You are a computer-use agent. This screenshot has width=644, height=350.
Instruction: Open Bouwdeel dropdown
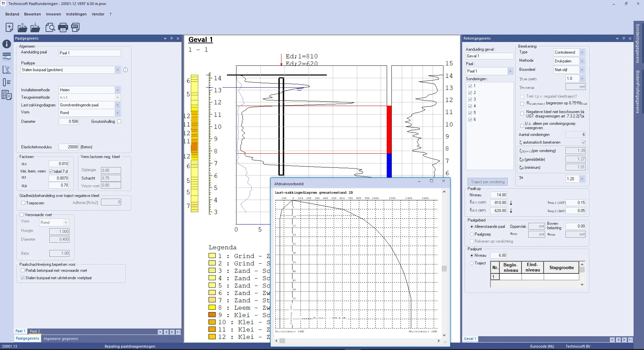point(582,70)
